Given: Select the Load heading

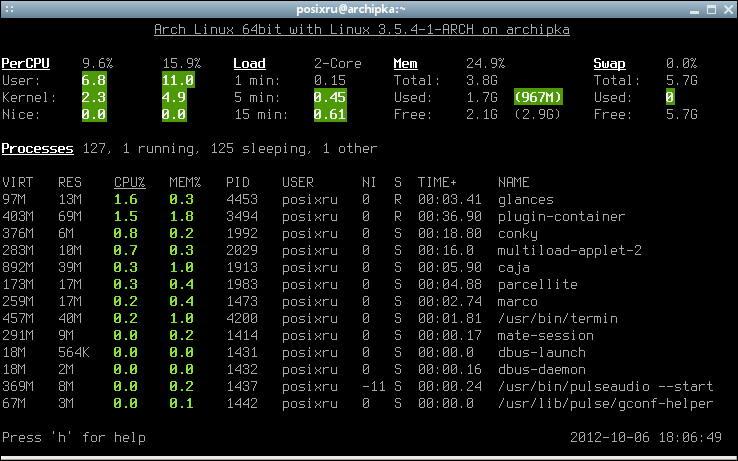Looking at the screenshot, I should coord(249,64).
